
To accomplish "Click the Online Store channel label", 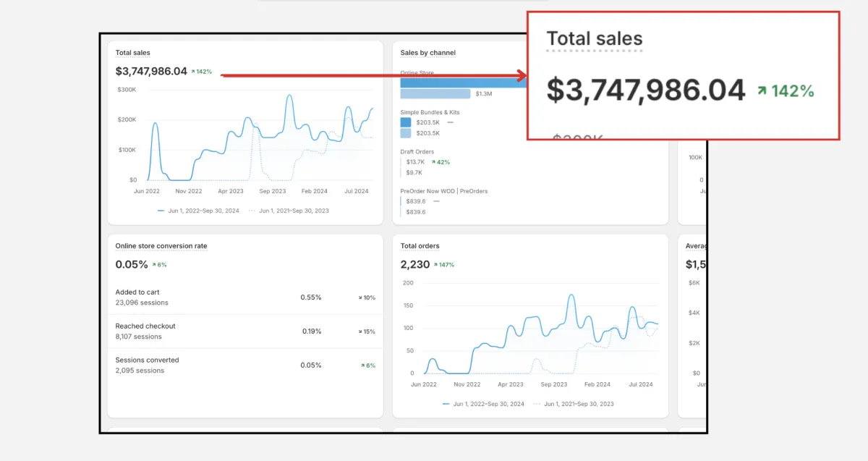I will pyautogui.click(x=417, y=73).
